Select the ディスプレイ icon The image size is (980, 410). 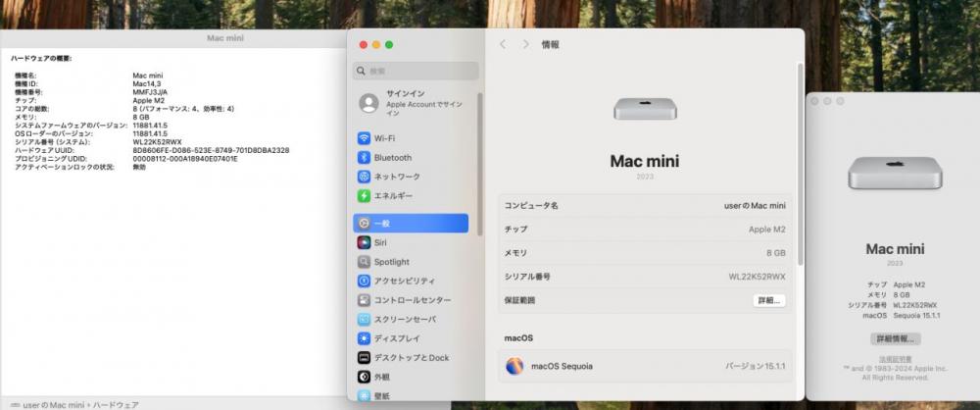pyautogui.click(x=364, y=338)
